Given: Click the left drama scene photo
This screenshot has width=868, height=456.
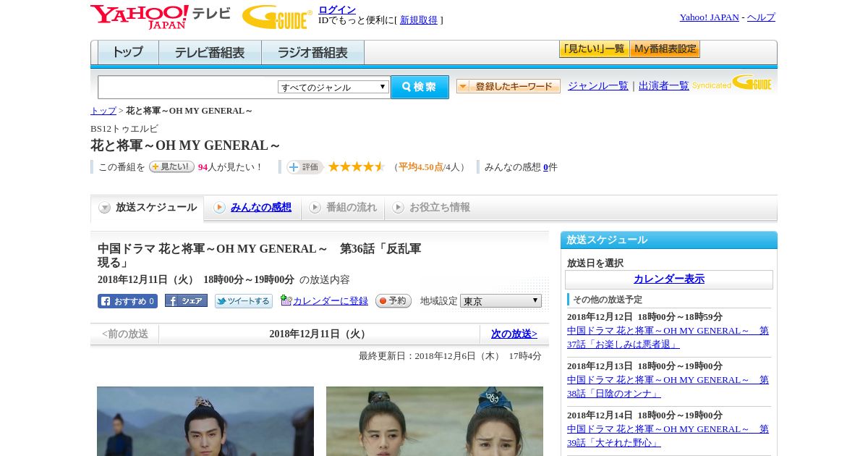Looking at the screenshot, I should [205, 421].
